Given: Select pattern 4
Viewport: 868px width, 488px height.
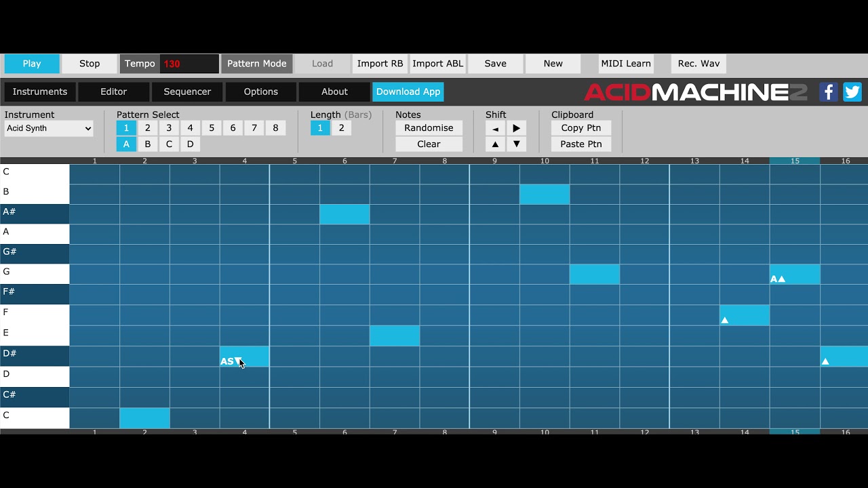Looking at the screenshot, I should pos(190,128).
